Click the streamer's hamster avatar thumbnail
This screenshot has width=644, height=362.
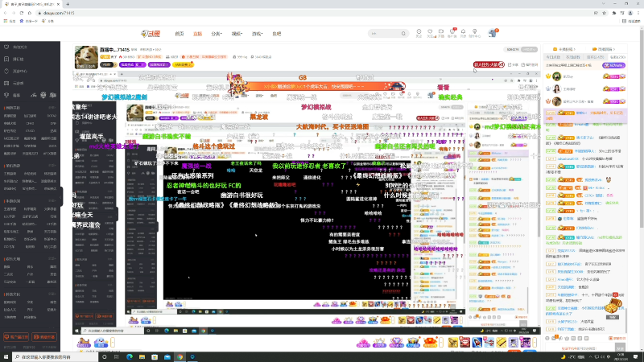click(86, 57)
